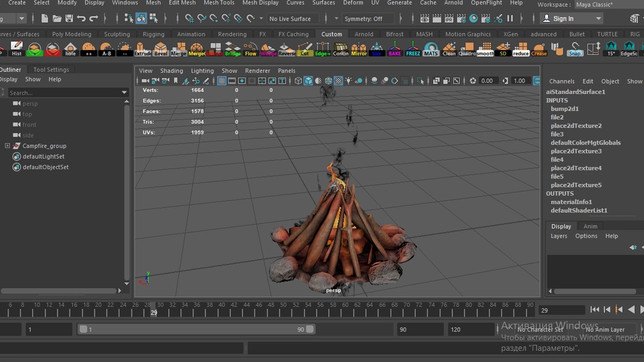The width and height of the screenshot is (644, 362).
Task: Open the menu set dropdown arrow
Action: coord(21,19)
